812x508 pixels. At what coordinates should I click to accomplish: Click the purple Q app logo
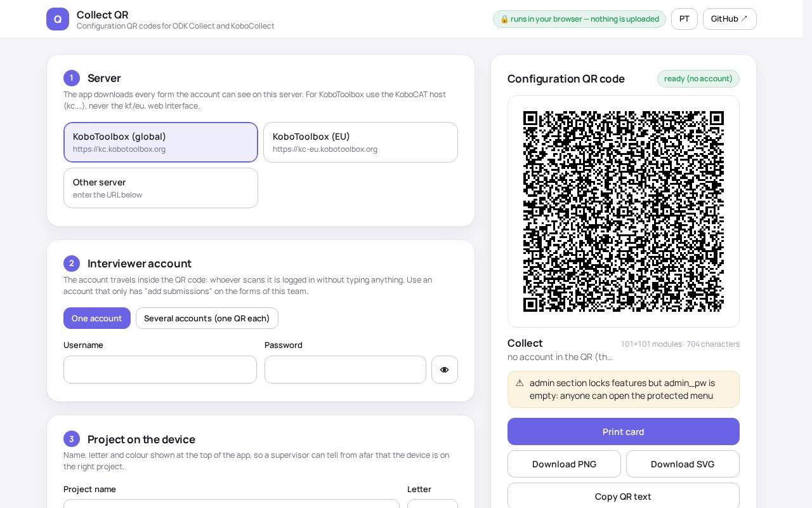58,19
